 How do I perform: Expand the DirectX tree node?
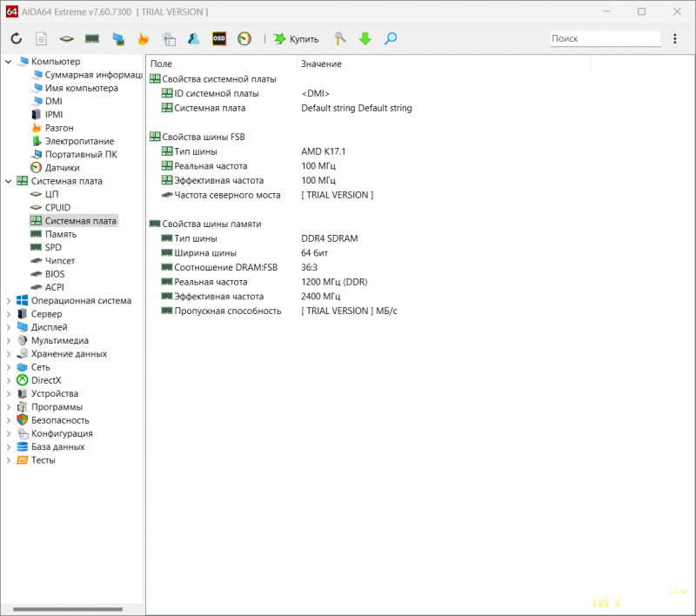click(x=9, y=381)
